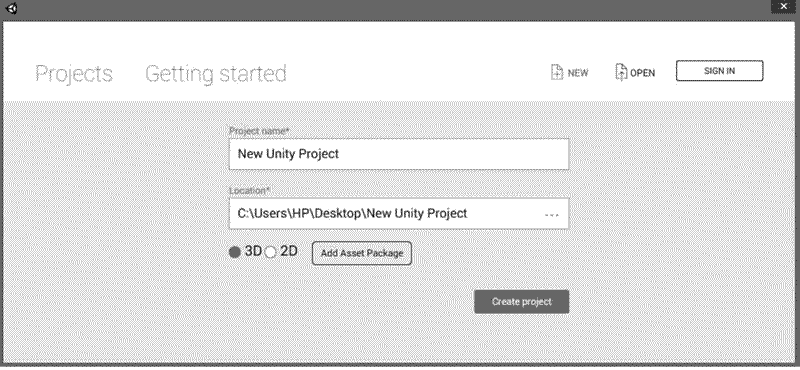Close the Unity launcher window
The width and height of the screenshot is (800, 370).
pyautogui.click(x=784, y=6)
